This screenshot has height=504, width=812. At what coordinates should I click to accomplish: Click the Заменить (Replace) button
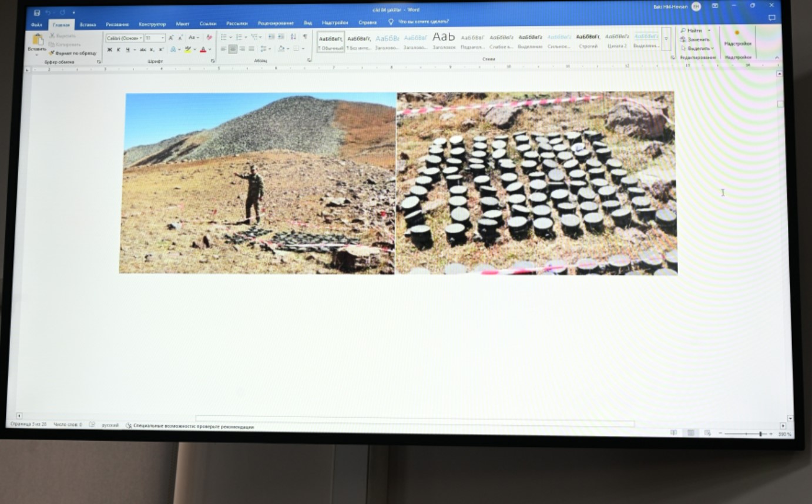click(x=694, y=39)
